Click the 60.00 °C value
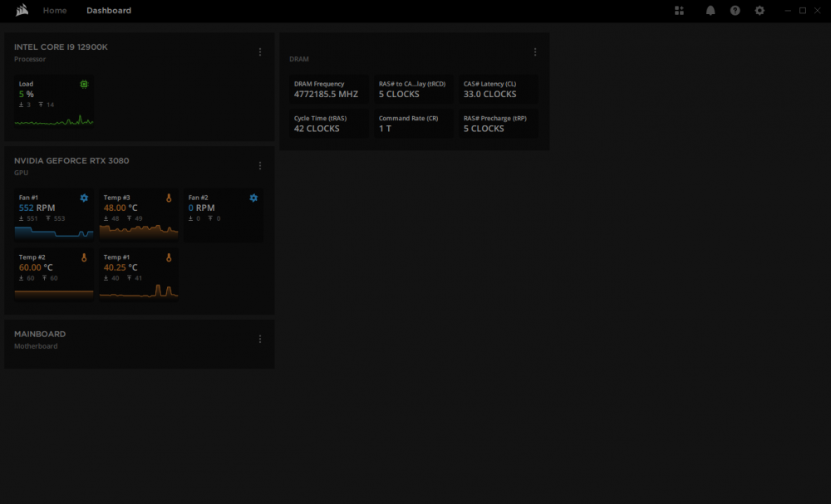Viewport: 831px width, 504px height. [36, 268]
